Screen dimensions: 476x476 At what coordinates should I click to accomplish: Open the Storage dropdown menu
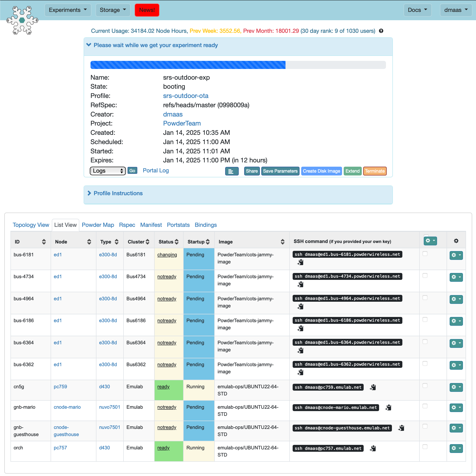(x=113, y=10)
